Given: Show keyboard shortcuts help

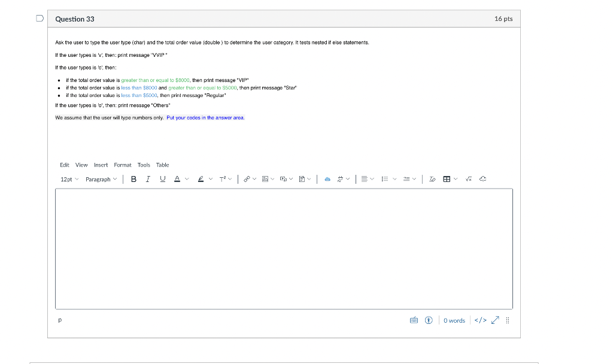Looking at the screenshot, I should (414, 320).
